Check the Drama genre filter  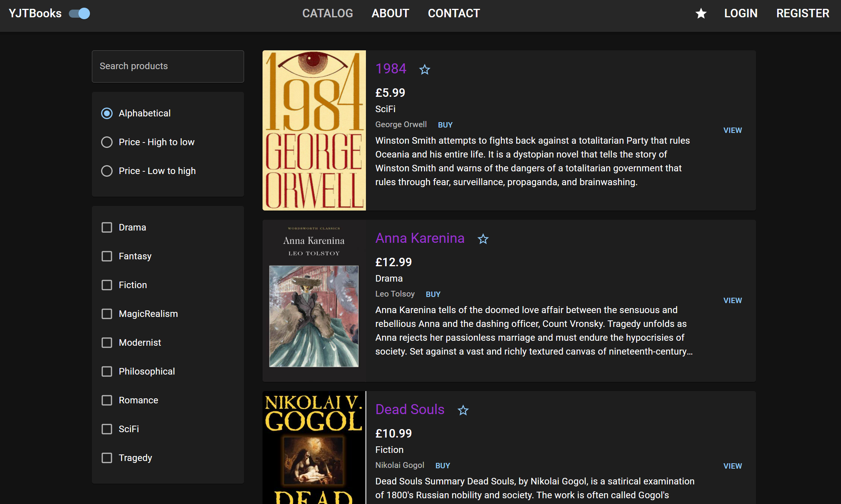coord(106,227)
